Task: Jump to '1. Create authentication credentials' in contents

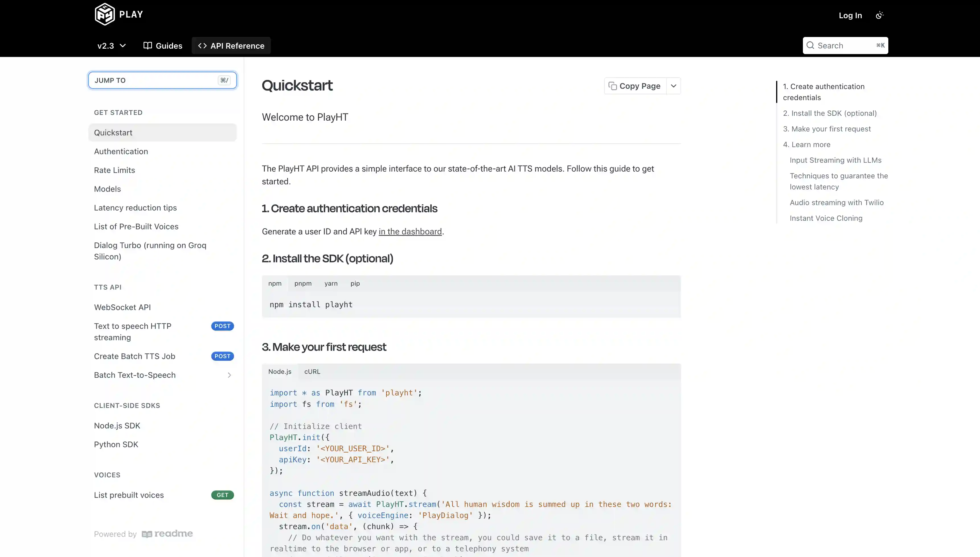Action: [x=823, y=92]
